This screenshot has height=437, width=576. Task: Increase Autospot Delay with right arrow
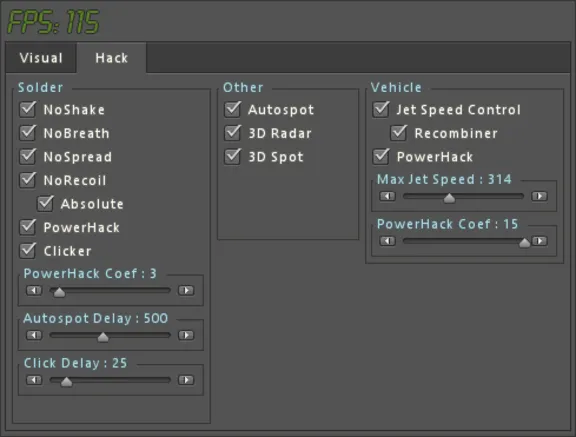[186, 335]
